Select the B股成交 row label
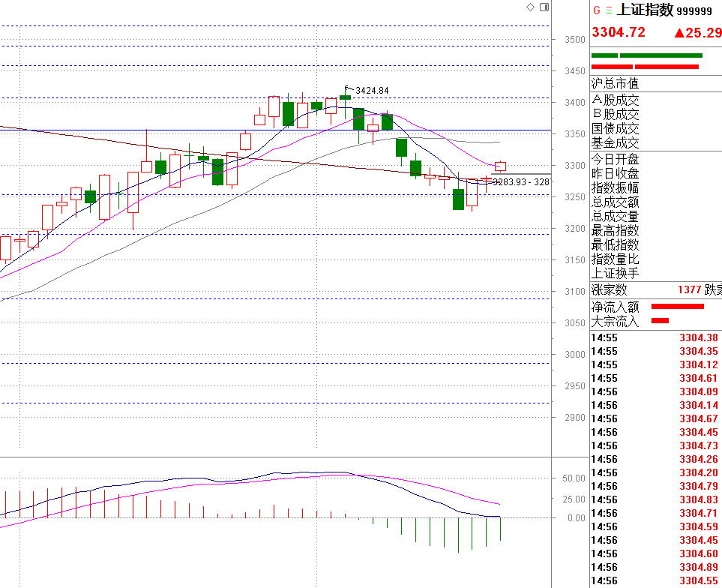The width and height of the screenshot is (722, 588). [x=616, y=114]
